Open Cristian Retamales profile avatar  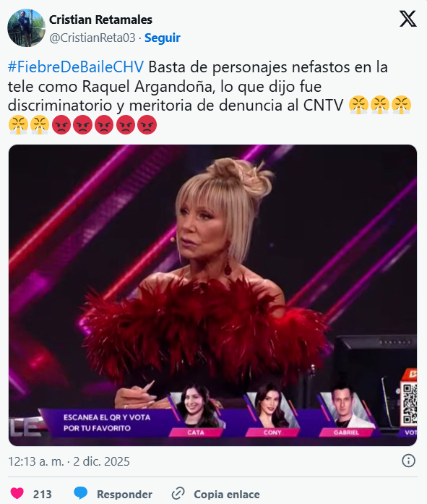pos(26,28)
